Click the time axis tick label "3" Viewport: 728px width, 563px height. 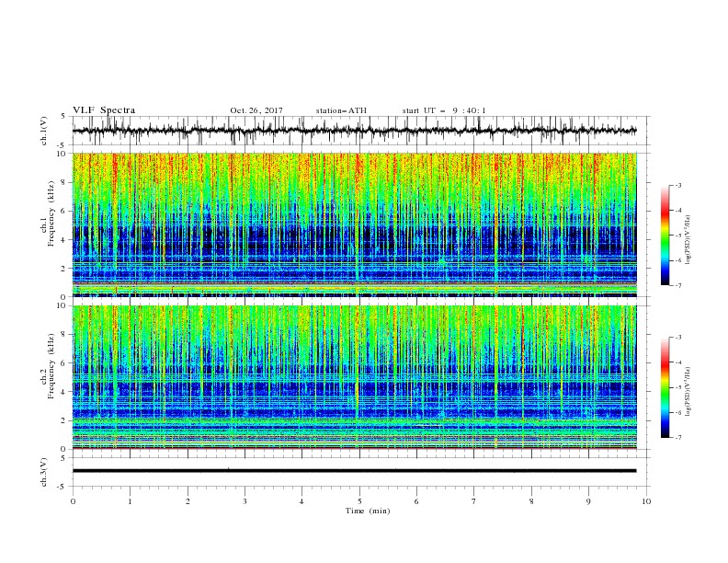[245, 501]
